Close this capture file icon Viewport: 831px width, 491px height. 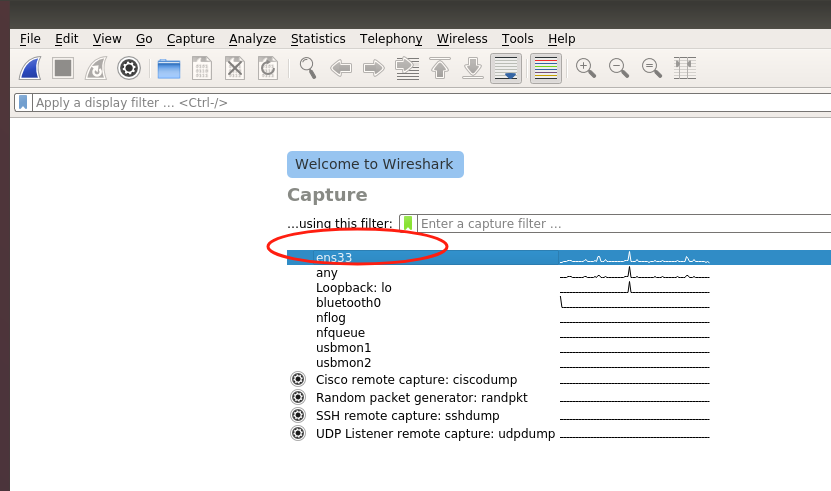point(235,68)
